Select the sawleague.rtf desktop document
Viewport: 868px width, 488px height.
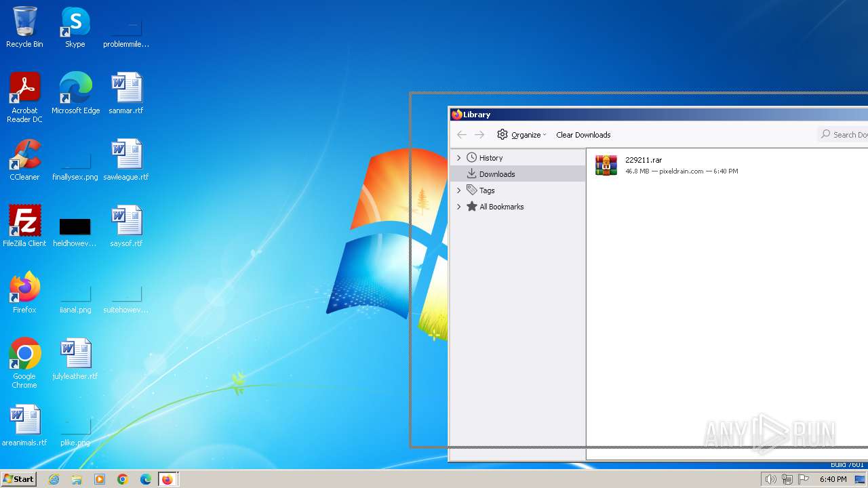click(x=126, y=159)
